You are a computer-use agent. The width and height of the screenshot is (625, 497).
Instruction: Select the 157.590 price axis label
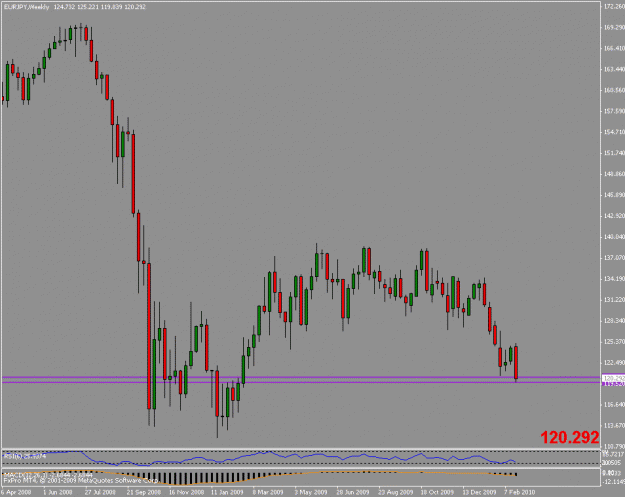[x=614, y=111]
